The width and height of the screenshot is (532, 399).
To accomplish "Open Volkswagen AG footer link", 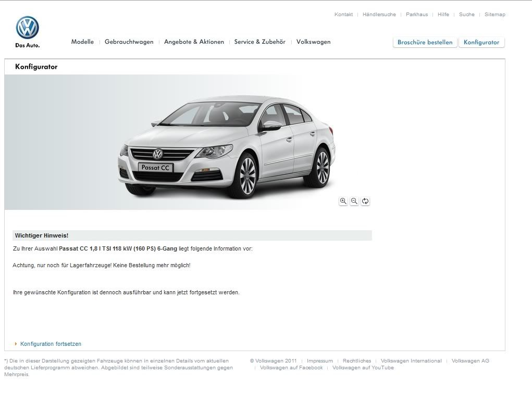I will [x=470, y=360].
